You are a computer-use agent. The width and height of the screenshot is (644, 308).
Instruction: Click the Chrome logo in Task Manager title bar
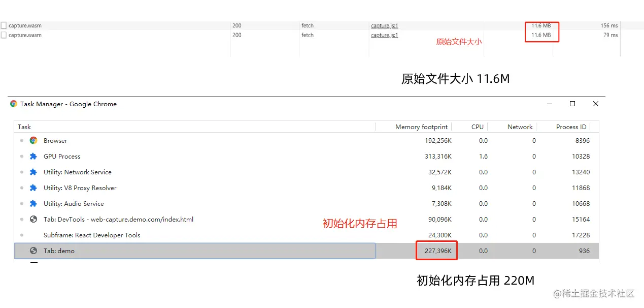14,104
